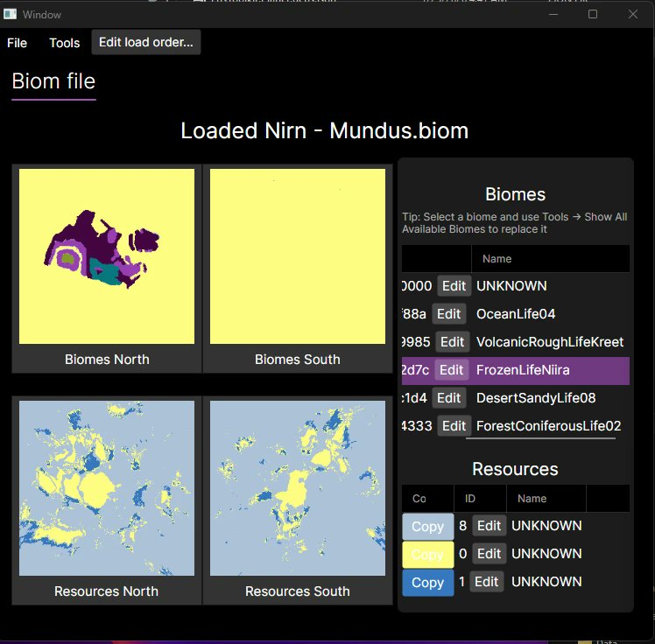Viewport: 655px width, 644px height.
Task: Copy the light blue resource color
Action: 427,526
